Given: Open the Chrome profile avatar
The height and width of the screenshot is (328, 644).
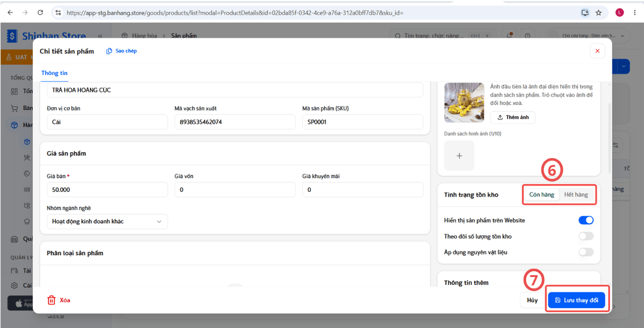Looking at the screenshot, I should pyautogui.click(x=619, y=13).
